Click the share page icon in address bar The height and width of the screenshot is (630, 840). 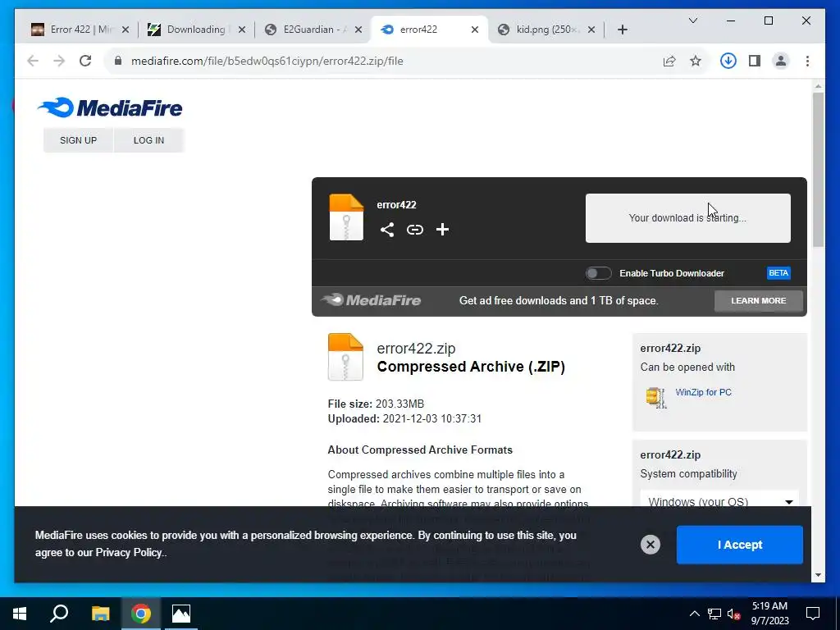tap(669, 61)
